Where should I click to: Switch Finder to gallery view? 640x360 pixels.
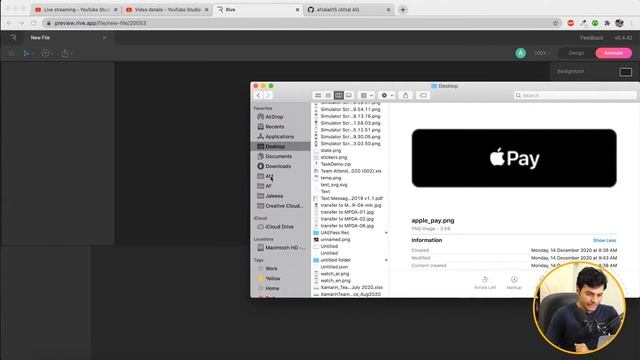[349, 96]
